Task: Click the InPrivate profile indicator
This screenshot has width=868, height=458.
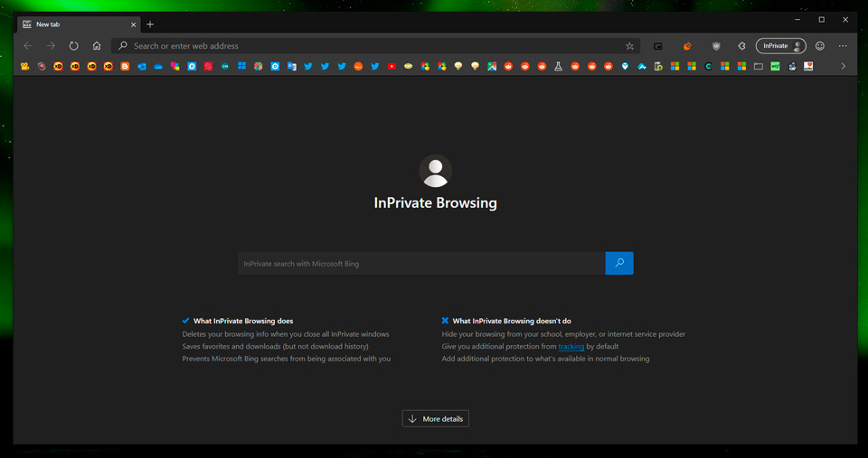Action: click(781, 46)
